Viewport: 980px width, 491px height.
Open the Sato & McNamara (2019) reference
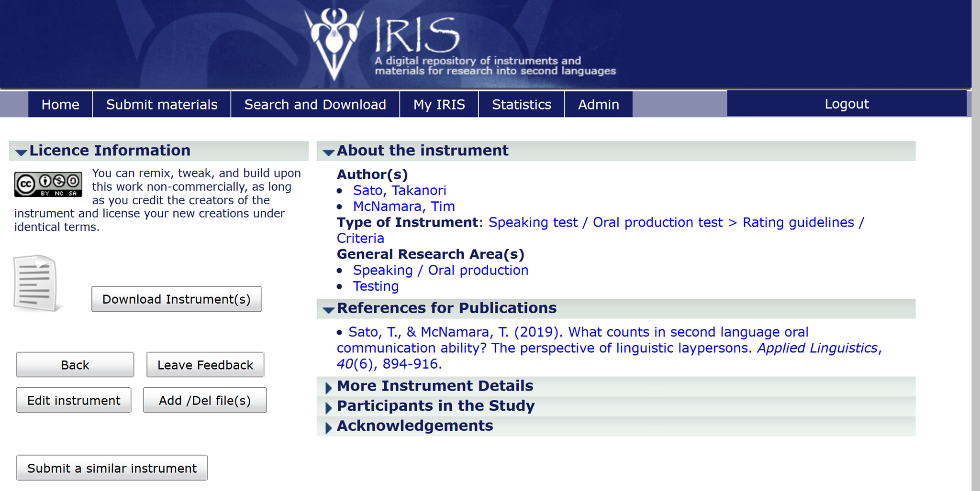pyautogui.click(x=609, y=348)
